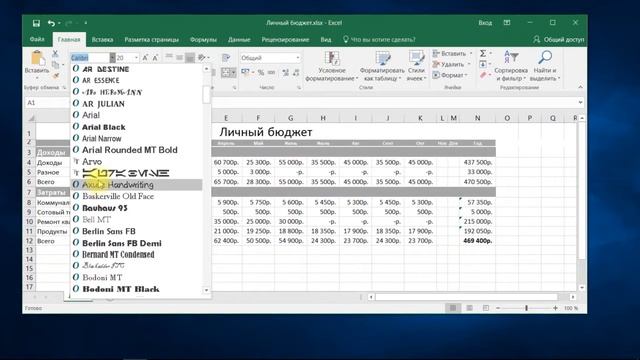The height and width of the screenshot is (360, 640).
Task: Apply accounting number format
Action: [x=245, y=72]
